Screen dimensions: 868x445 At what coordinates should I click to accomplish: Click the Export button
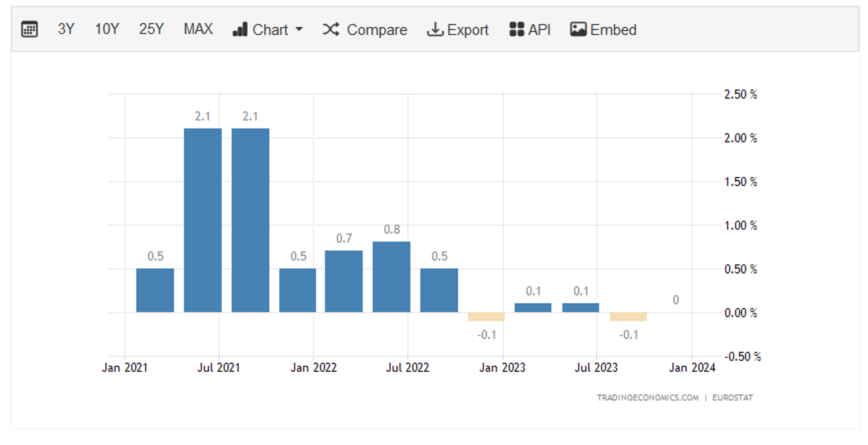pos(458,29)
